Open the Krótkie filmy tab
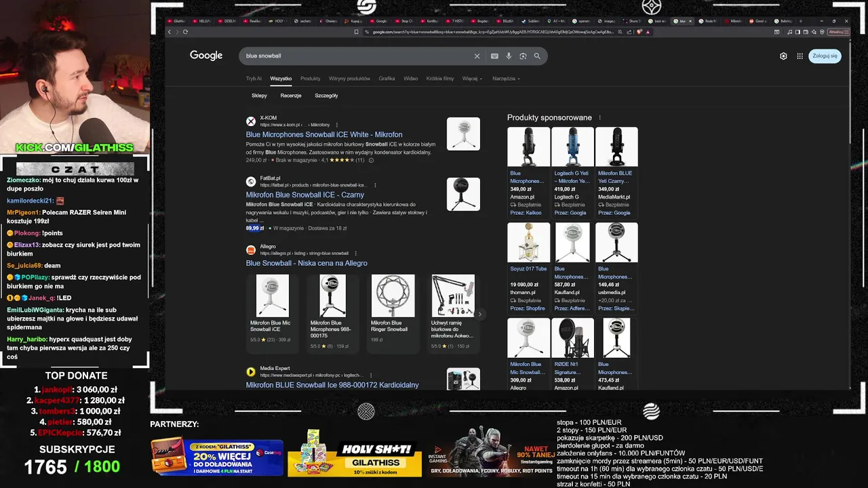 (440, 79)
